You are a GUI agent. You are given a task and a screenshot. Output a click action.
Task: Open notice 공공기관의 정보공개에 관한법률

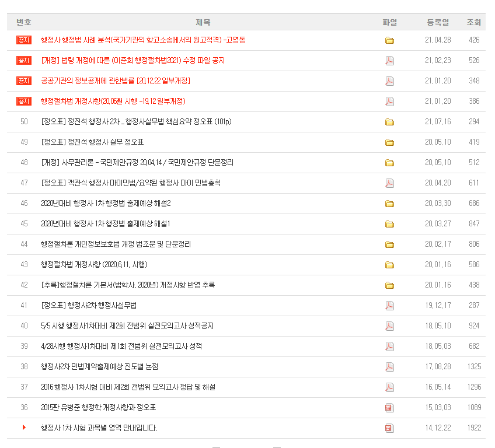pyautogui.click(x=116, y=80)
